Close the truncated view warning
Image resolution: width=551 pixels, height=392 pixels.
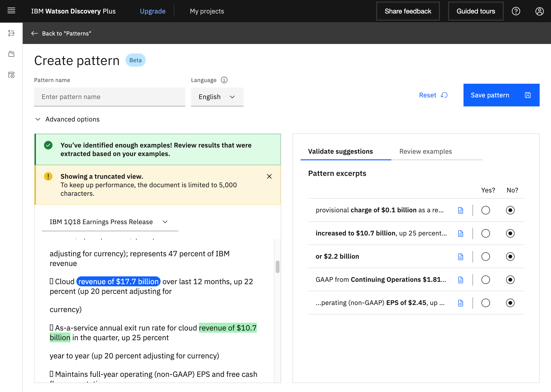[x=269, y=176]
